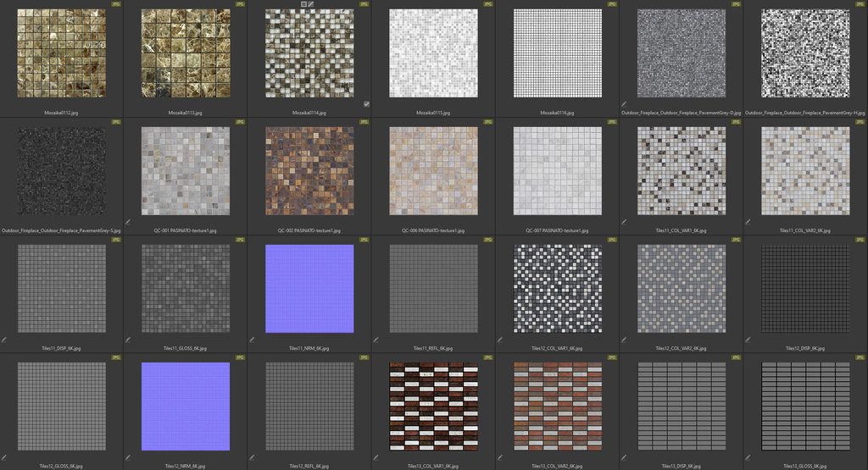
Task: Click the pencil icon on the Tiles12_COL_VAR1_6K.jpg tile
Action: tap(500, 340)
